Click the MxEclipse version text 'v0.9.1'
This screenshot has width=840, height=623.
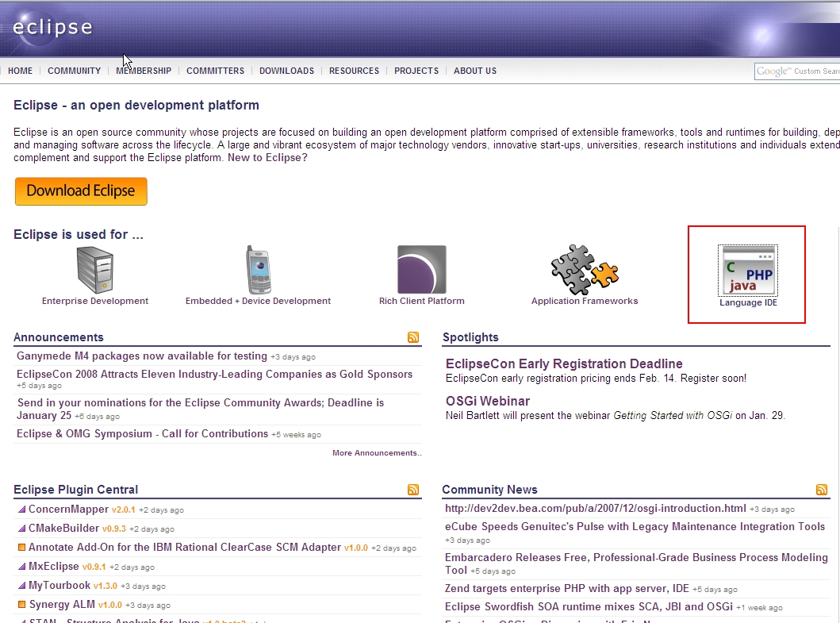tap(94, 567)
